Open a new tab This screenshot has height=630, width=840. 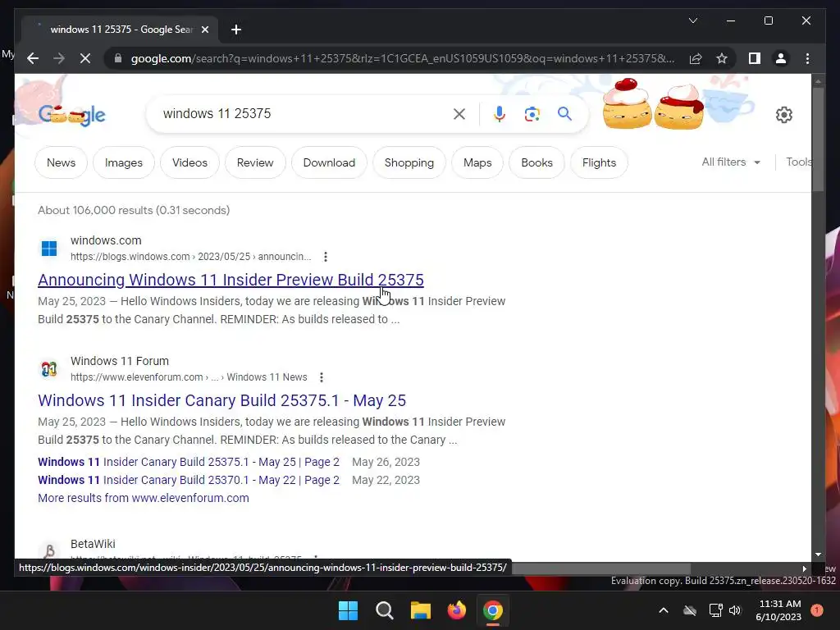tap(235, 30)
